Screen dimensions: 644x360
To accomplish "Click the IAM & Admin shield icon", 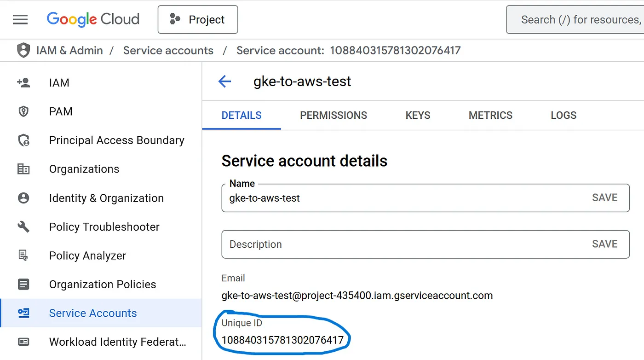I will tap(23, 50).
